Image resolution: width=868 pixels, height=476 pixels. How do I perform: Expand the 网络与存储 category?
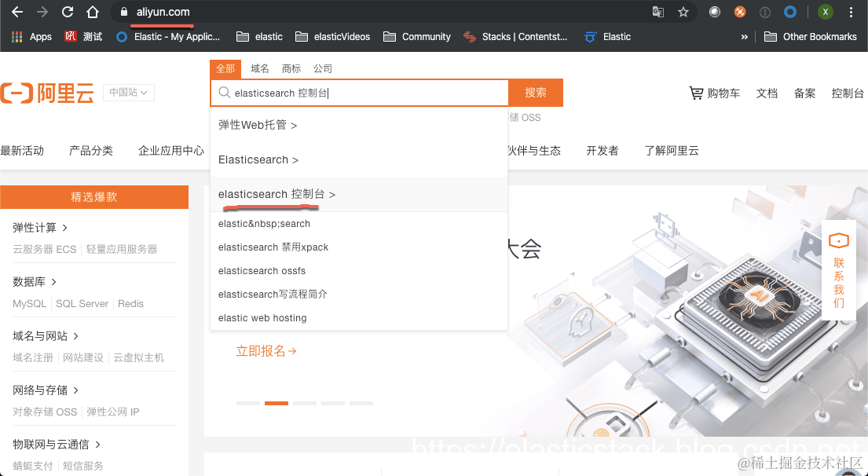pyautogui.click(x=46, y=390)
